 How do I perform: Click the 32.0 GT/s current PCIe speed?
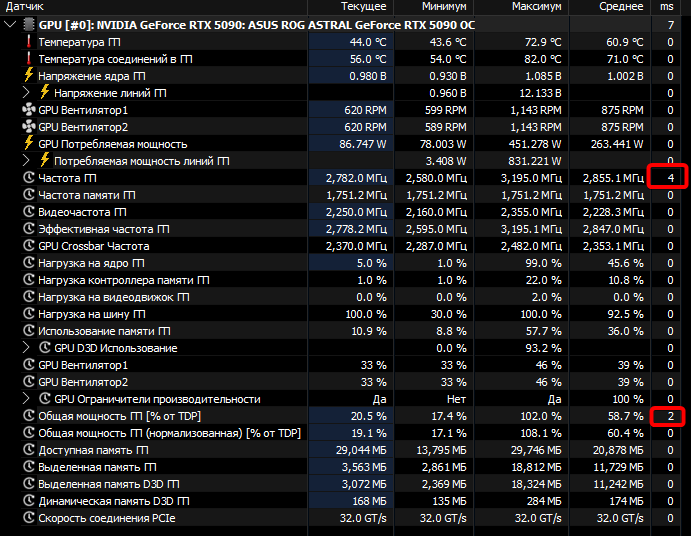[x=363, y=518]
